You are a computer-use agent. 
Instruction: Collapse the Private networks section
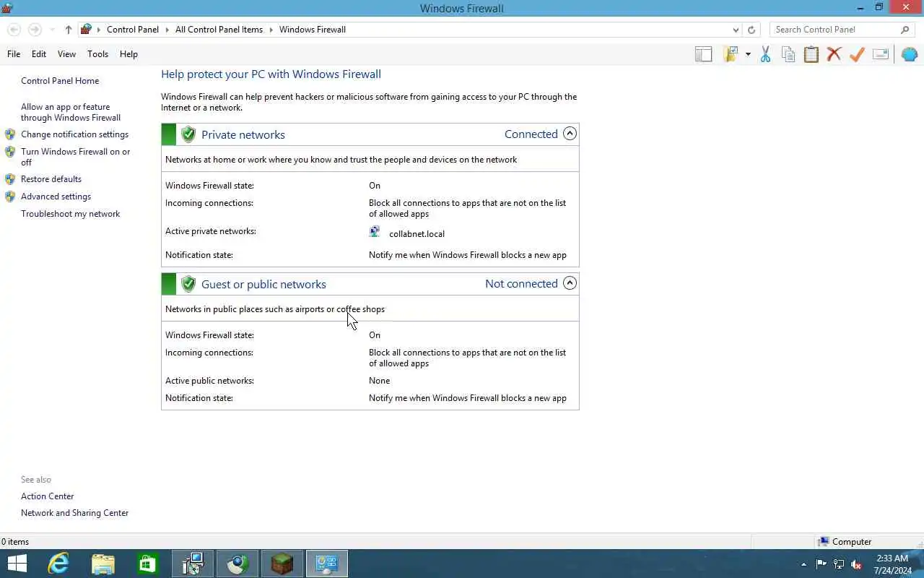click(x=570, y=134)
